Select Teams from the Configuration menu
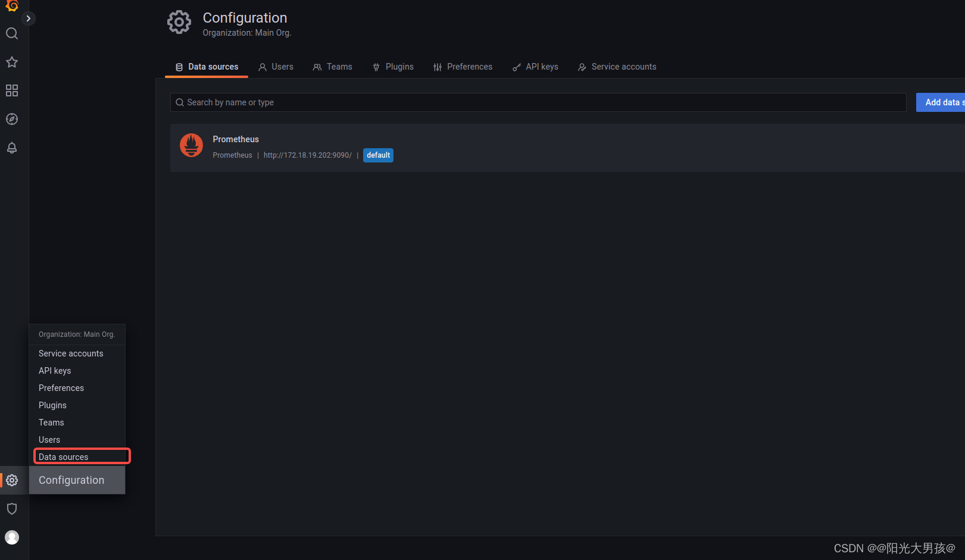 coord(51,422)
